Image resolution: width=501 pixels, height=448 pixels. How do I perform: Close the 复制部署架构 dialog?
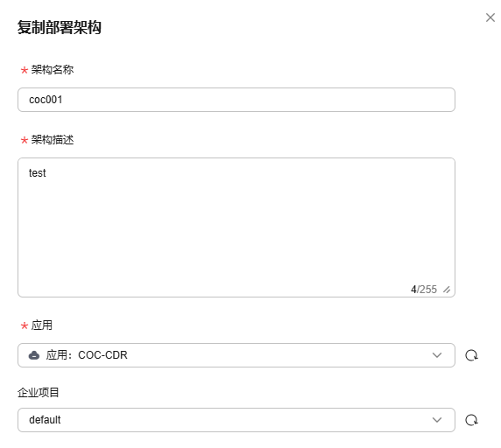pyautogui.click(x=490, y=17)
